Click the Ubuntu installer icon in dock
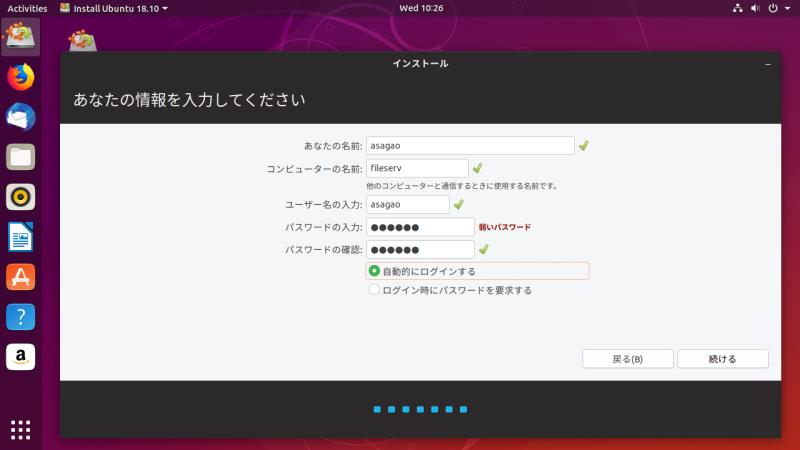 pyautogui.click(x=20, y=36)
